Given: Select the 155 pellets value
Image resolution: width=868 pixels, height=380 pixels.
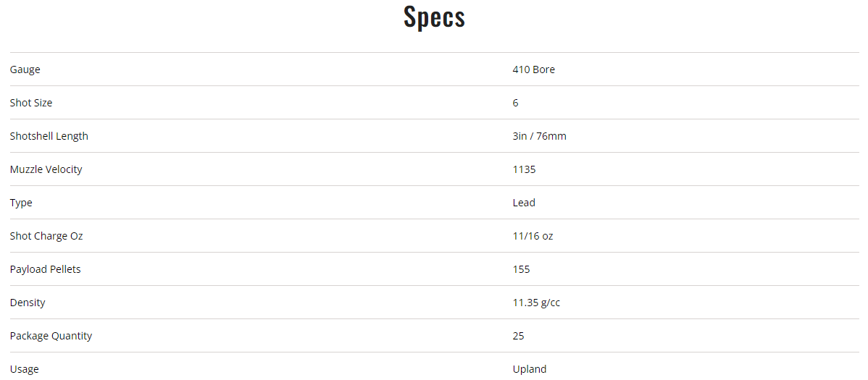Looking at the screenshot, I should tap(521, 269).
